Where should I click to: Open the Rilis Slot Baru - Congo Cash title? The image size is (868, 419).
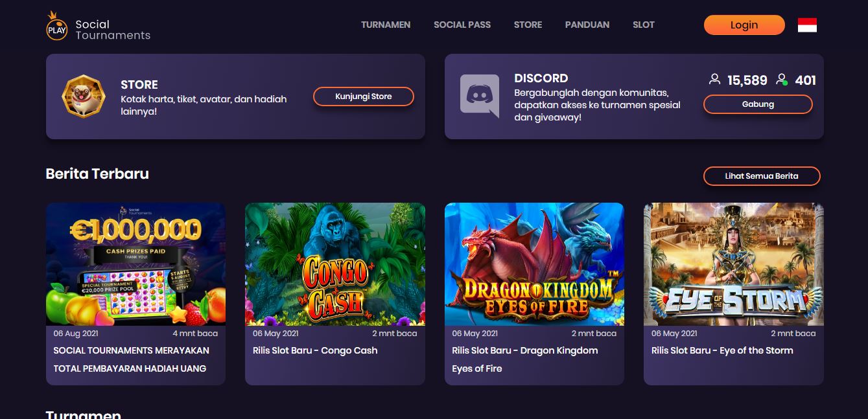[315, 350]
